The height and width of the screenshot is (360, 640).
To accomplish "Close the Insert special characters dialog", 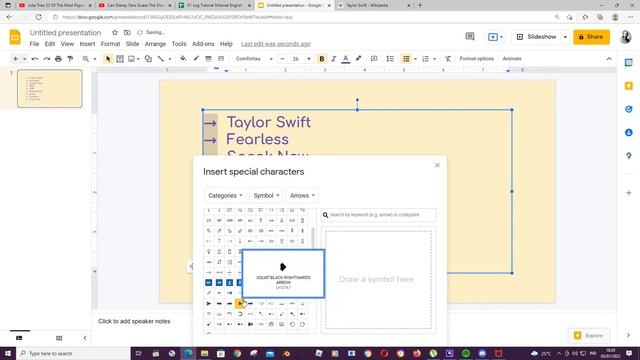I will pos(437,165).
